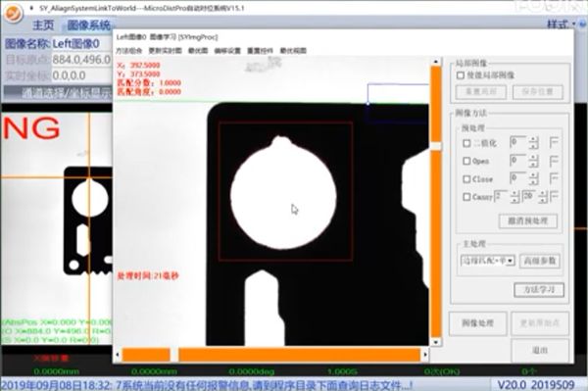Open the 偏移设置 menu

[x=227, y=51]
